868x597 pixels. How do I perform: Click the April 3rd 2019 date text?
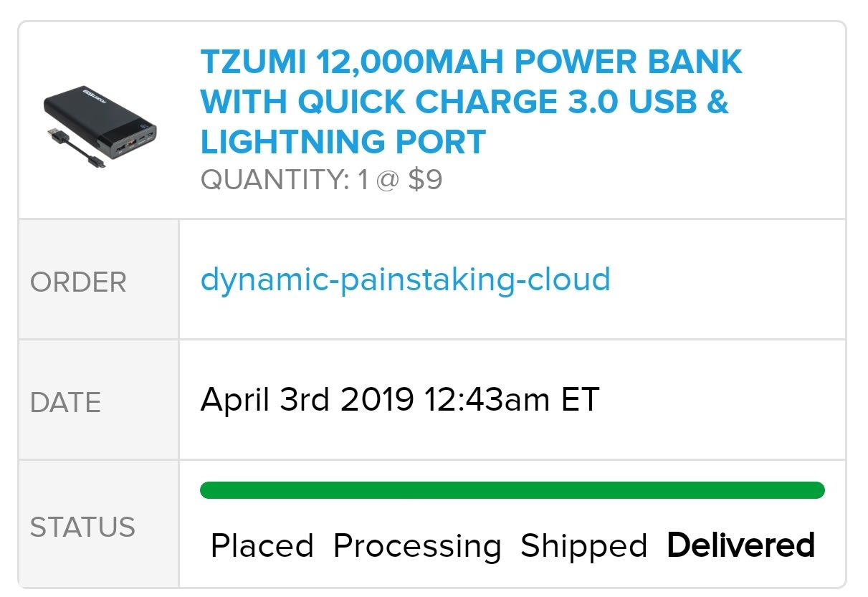[307, 399]
